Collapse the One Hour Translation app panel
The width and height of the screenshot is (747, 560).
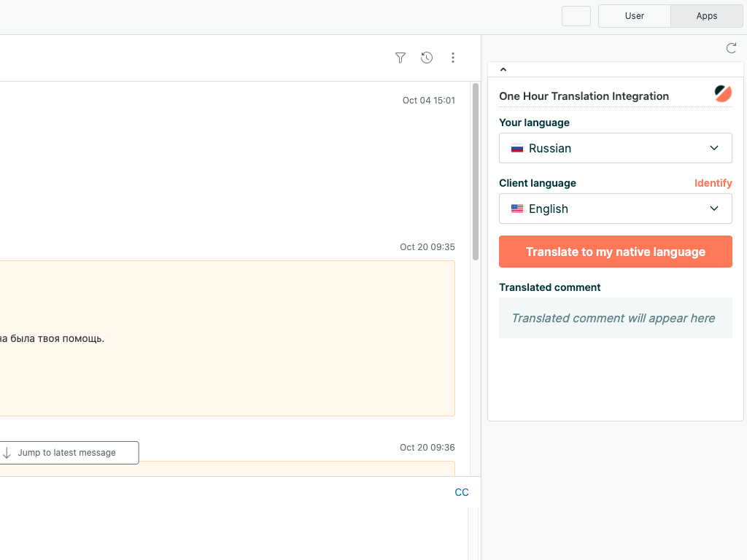[503, 70]
